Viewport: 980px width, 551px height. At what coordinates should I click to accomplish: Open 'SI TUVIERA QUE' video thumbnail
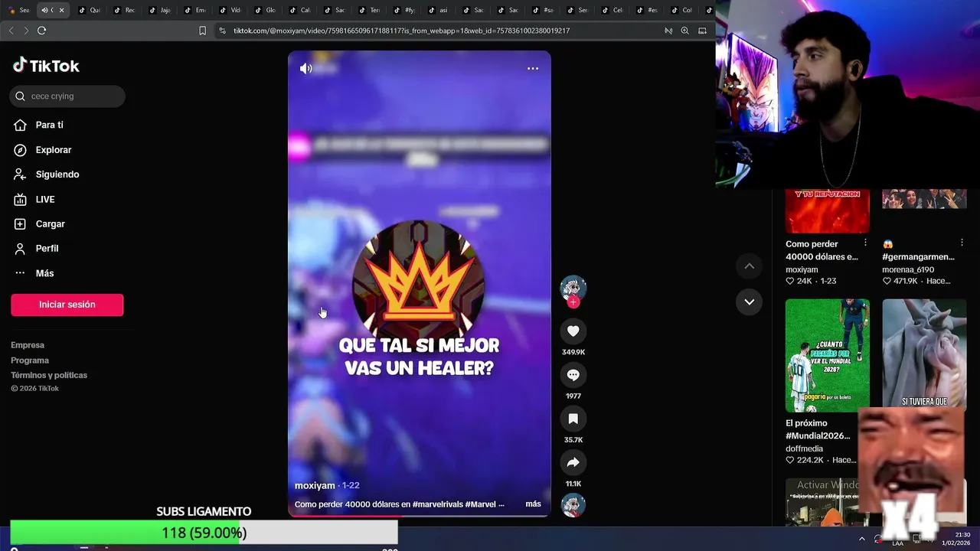[x=924, y=354]
